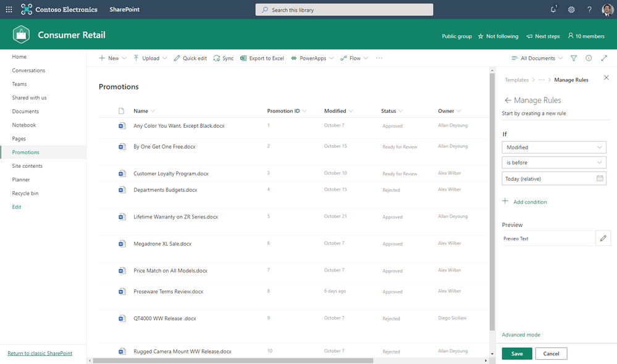This screenshot has height=364, width=617.
Task: Open the Promotion ID column dropdown
Action: (304, 111)
